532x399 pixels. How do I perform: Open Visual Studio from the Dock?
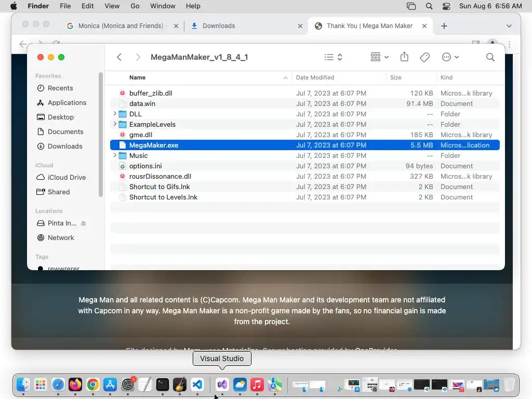click(222, 384)
